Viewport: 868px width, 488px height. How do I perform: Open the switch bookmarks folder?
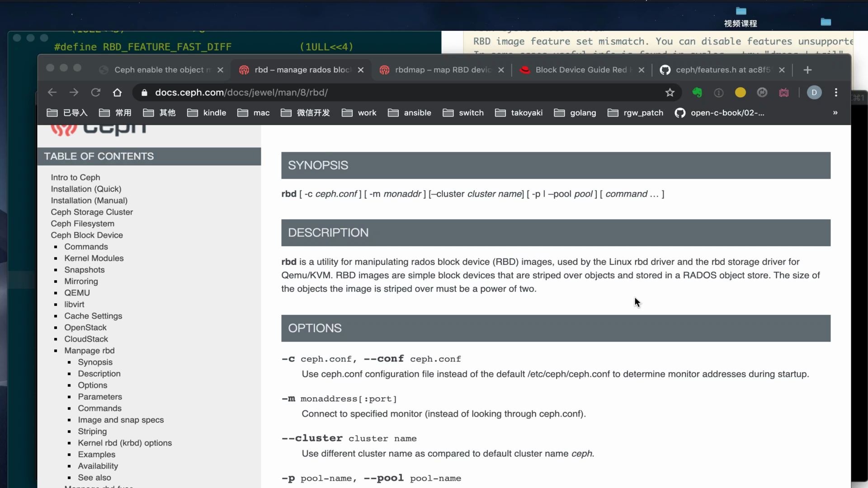[x=463, y=113]
